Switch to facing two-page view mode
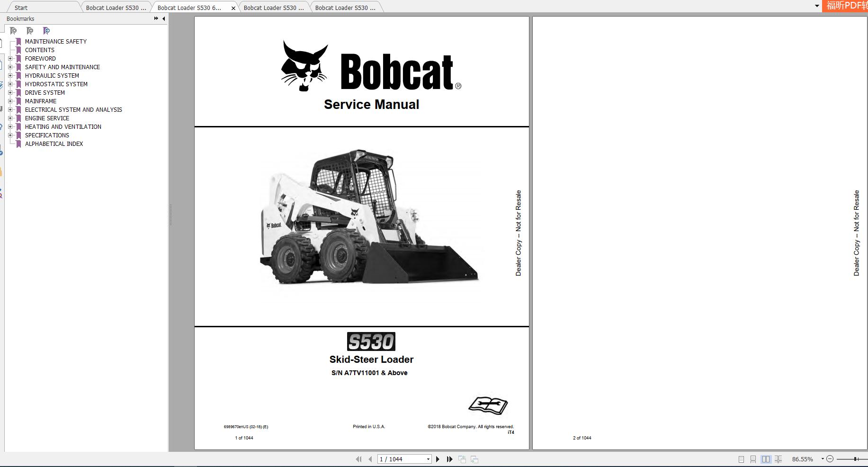This screenshot has height=467, width=868. [x=766, y=458]
